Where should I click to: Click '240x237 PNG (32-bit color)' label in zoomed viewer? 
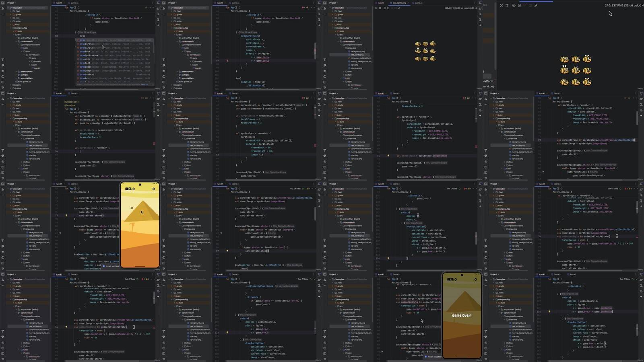coord(623,5)
